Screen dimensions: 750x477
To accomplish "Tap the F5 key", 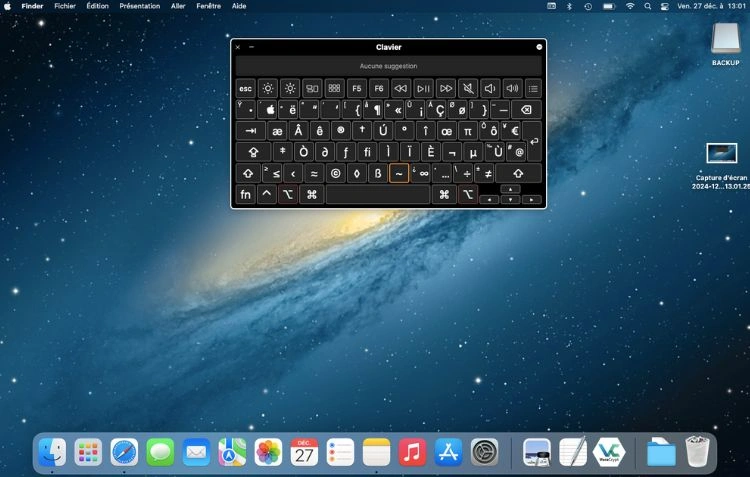I will pos(357,89).
